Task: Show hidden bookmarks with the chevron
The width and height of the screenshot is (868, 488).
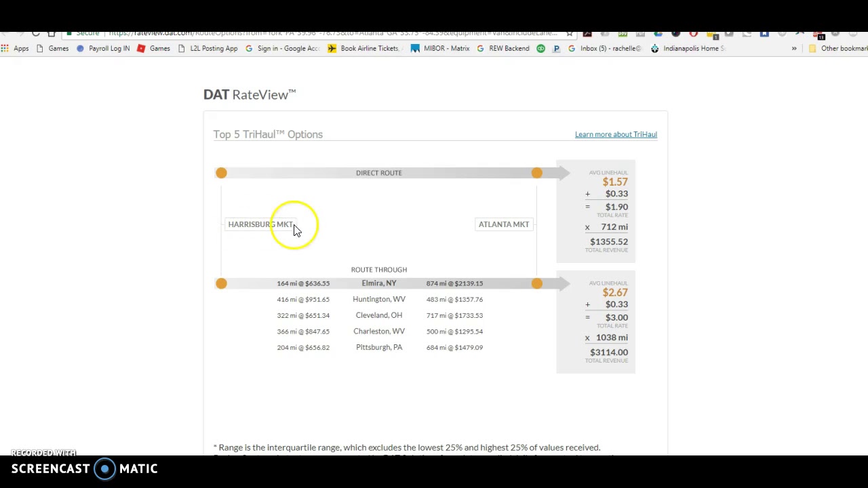Action: 794,48
